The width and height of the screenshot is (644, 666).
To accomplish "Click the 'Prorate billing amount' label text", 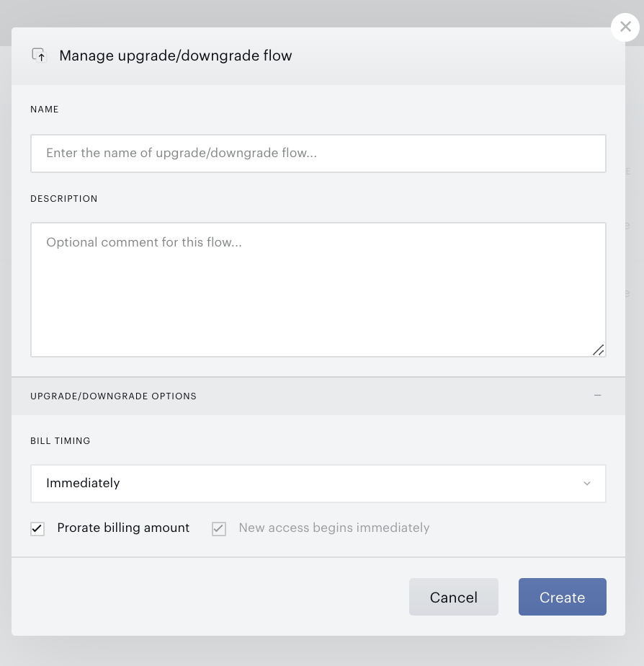I will point(123,528).
